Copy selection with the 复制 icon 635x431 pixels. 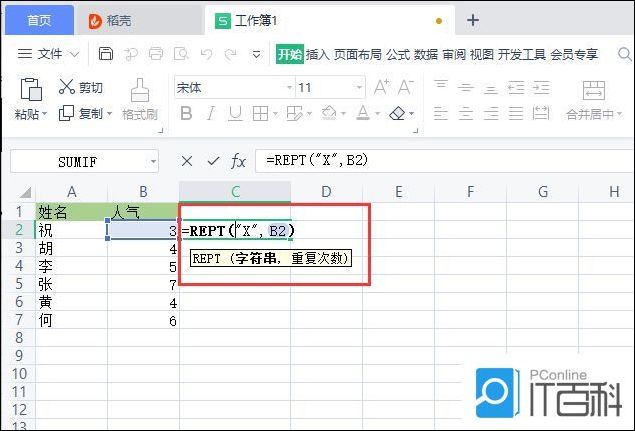(66, 113)
